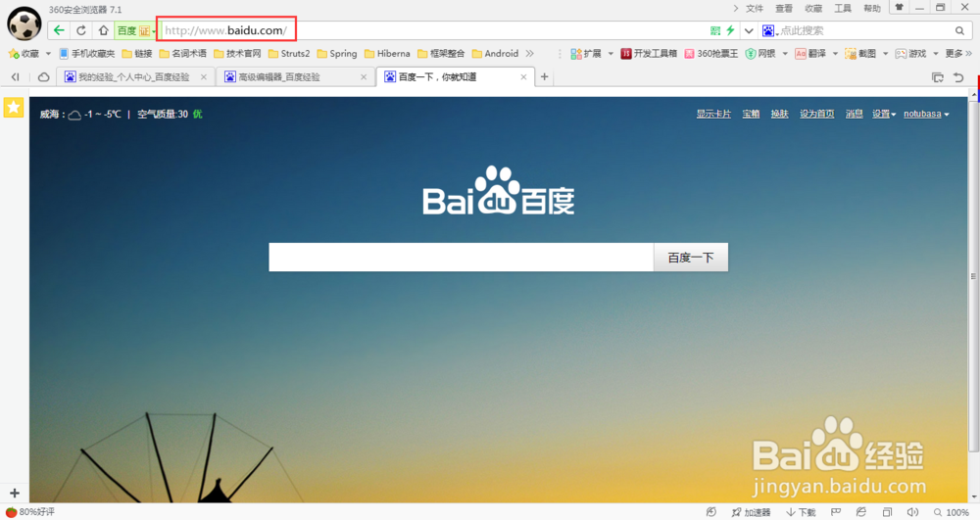
Task: Click the 翻译 translate icon
Action: coord(801,54)
